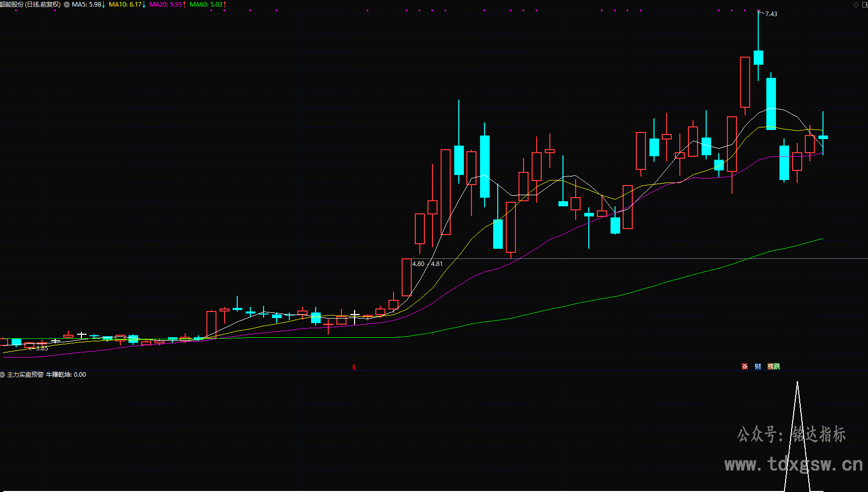Select the yellow MA10 6.17 label
The image size is (868, 492).
pos(127,5)
